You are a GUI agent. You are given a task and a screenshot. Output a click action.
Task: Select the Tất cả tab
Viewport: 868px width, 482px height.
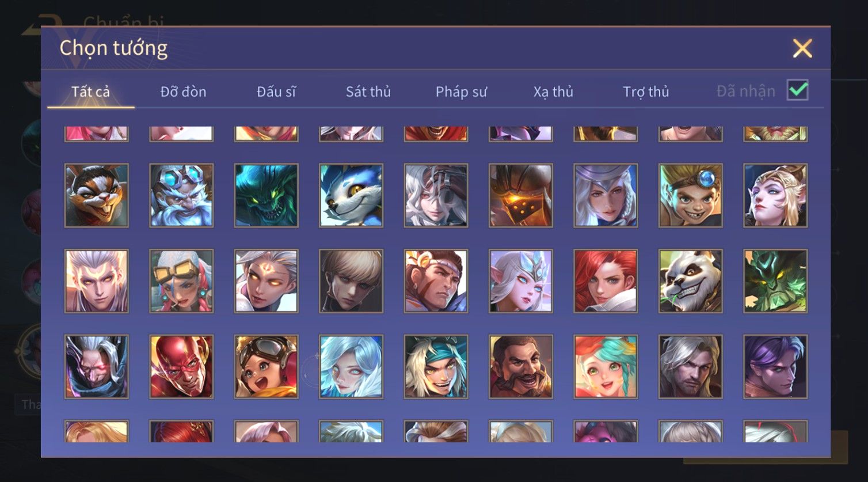coord(90,92)
